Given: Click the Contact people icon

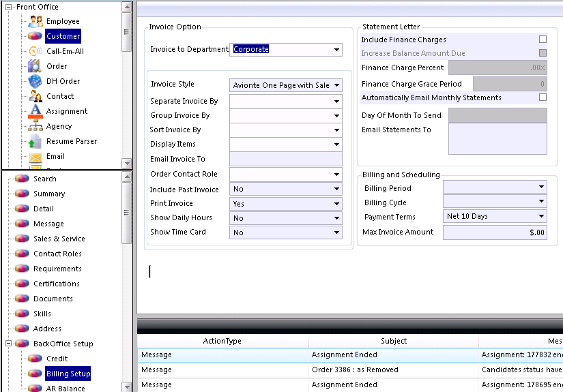Looking at the screenshot, I should click(x=35, y=96).
